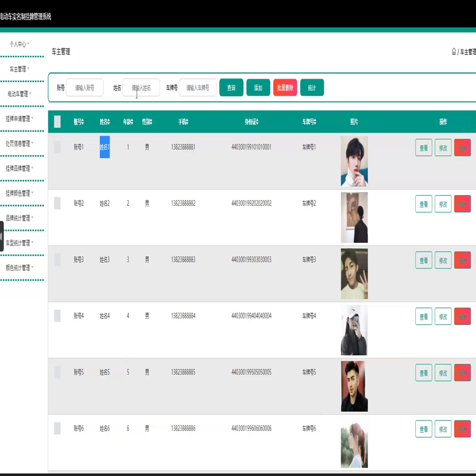Delete the row 账号2
This screenshot has width=476, height=476.
[462, 204]
